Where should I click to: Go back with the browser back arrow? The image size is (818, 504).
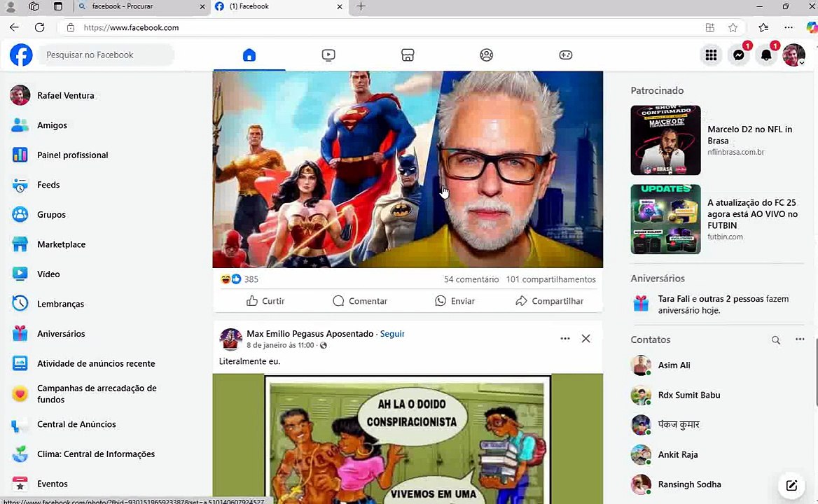click(x=14, y=27)
